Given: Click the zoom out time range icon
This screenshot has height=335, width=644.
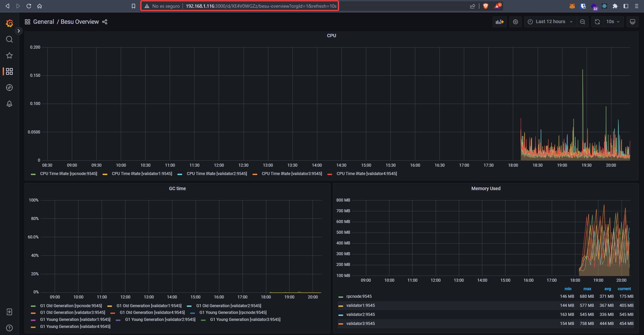Looking at the screenshot, I should pos(583,22).
